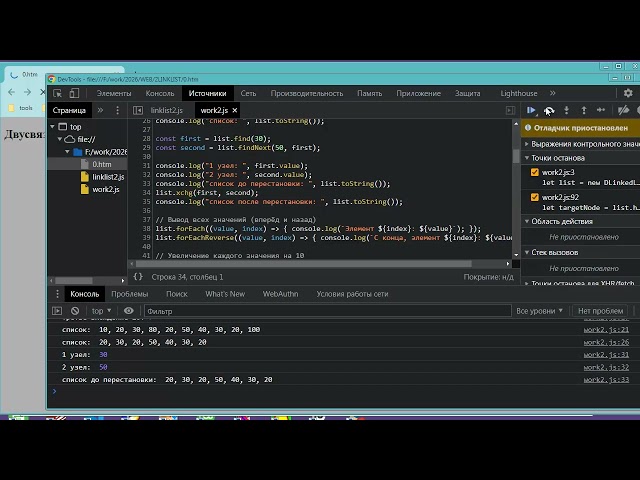This screenshot has width=640, height=480.
Task: Open the navigator three-dot menu
Action: [x=117, y=110]
